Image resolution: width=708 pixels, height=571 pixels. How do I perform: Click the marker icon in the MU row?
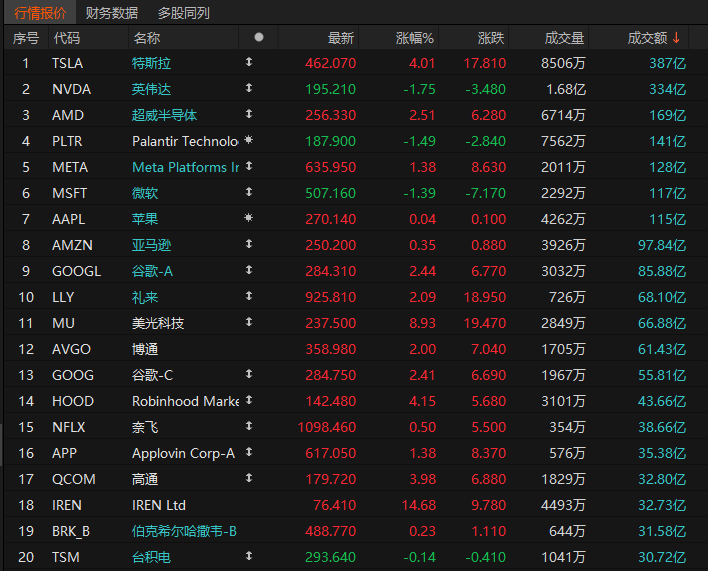249,322
